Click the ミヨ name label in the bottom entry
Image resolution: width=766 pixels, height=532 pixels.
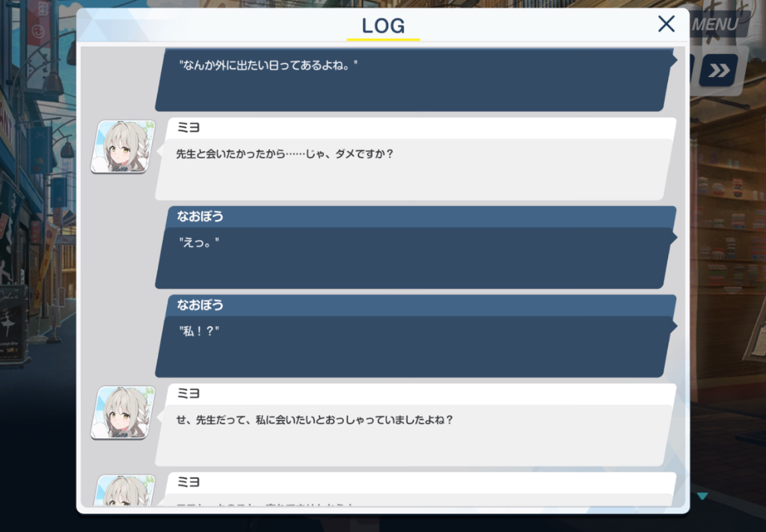click(x=188, y=483)
